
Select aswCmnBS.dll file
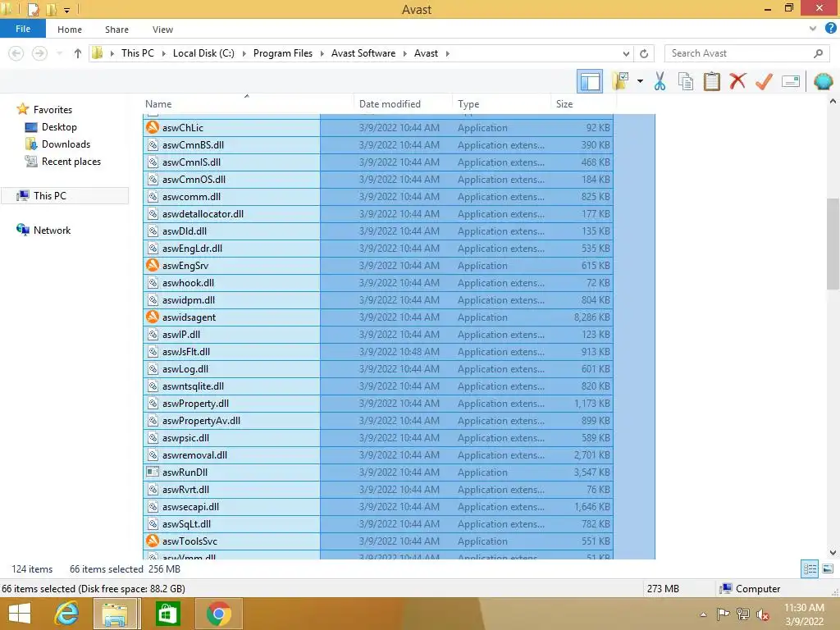193,144
